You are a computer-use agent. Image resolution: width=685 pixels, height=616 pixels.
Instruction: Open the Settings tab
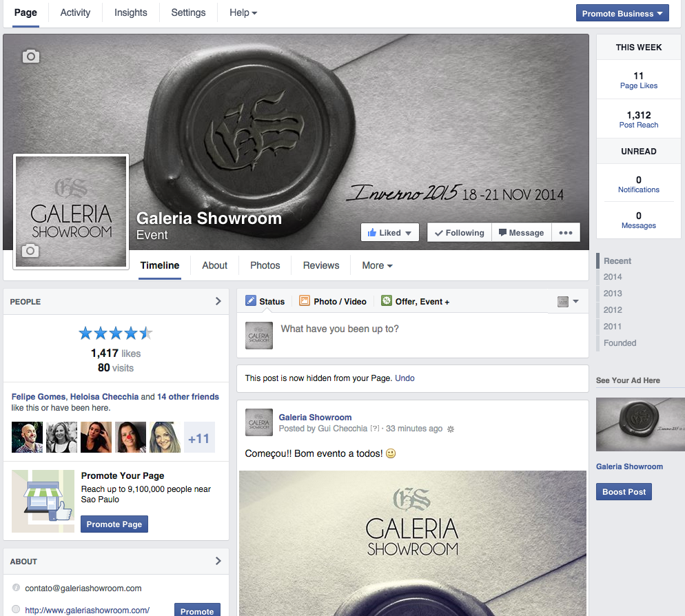point(188,12)
